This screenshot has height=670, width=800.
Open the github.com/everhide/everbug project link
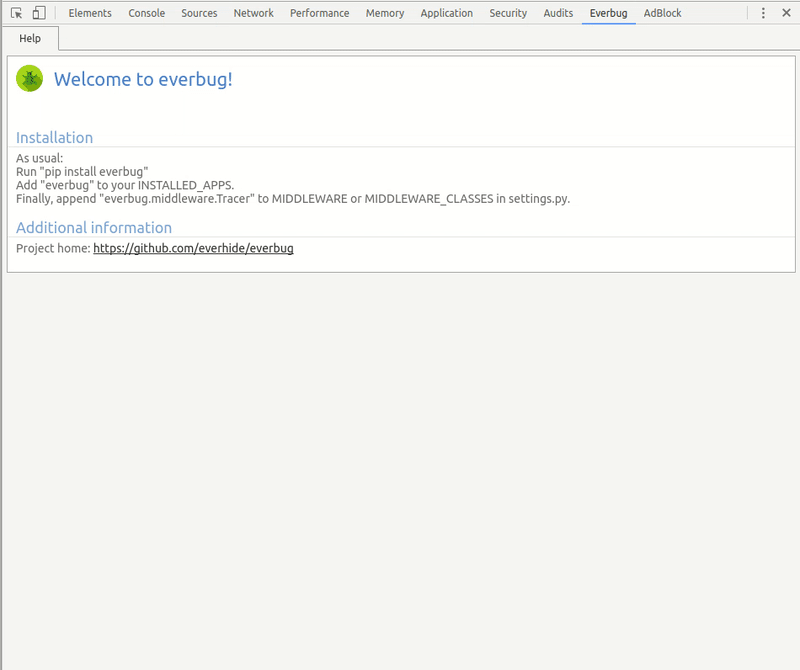click(193, 249)
